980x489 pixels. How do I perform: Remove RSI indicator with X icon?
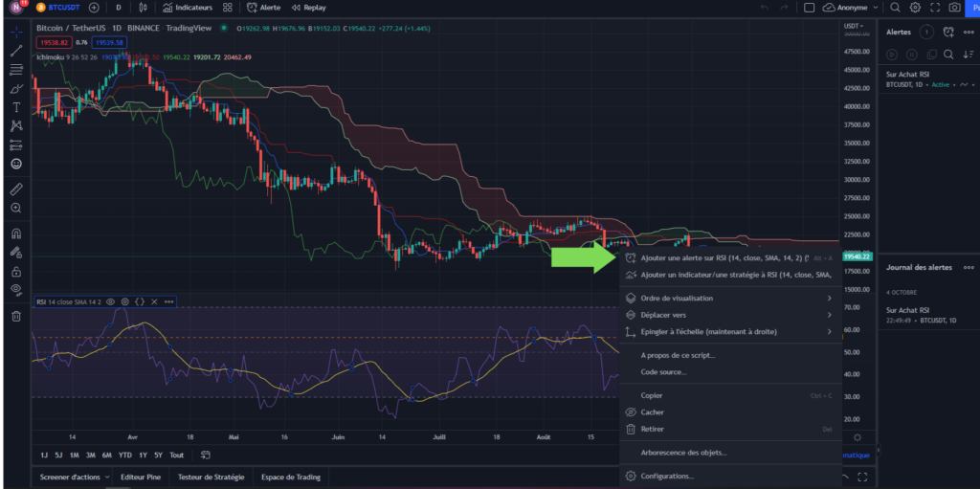154,301
